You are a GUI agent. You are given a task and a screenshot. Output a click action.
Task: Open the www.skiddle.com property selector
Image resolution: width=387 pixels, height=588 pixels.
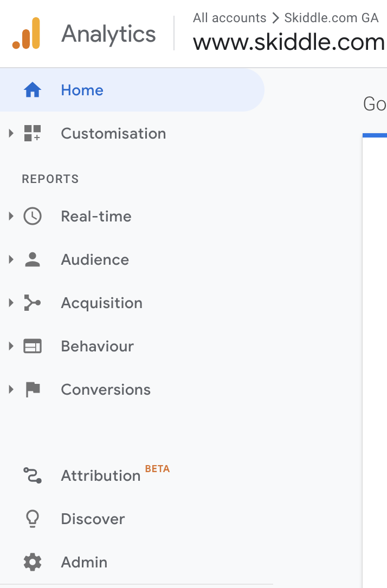coord(289,42)
